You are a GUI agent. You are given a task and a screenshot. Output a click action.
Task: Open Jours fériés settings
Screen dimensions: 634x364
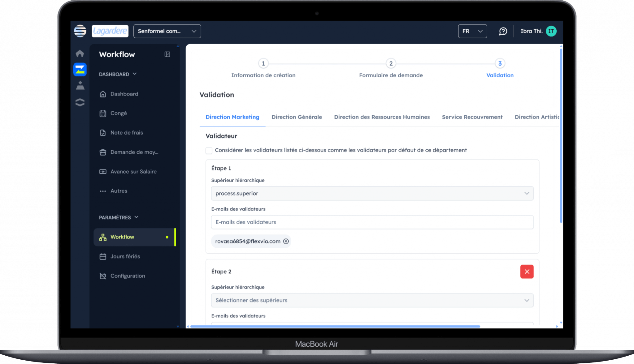pyautogui.click(x=125, y=256)
